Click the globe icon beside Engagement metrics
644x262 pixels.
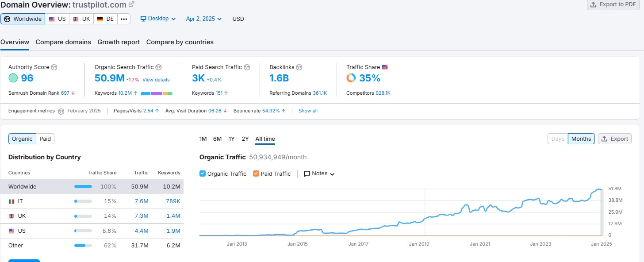click(61, 111)
